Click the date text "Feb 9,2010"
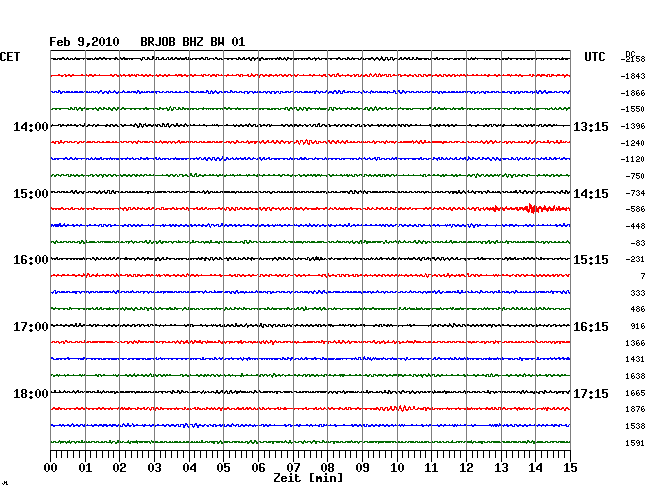Screen dimensions: 650x494 tap(84, 42)
